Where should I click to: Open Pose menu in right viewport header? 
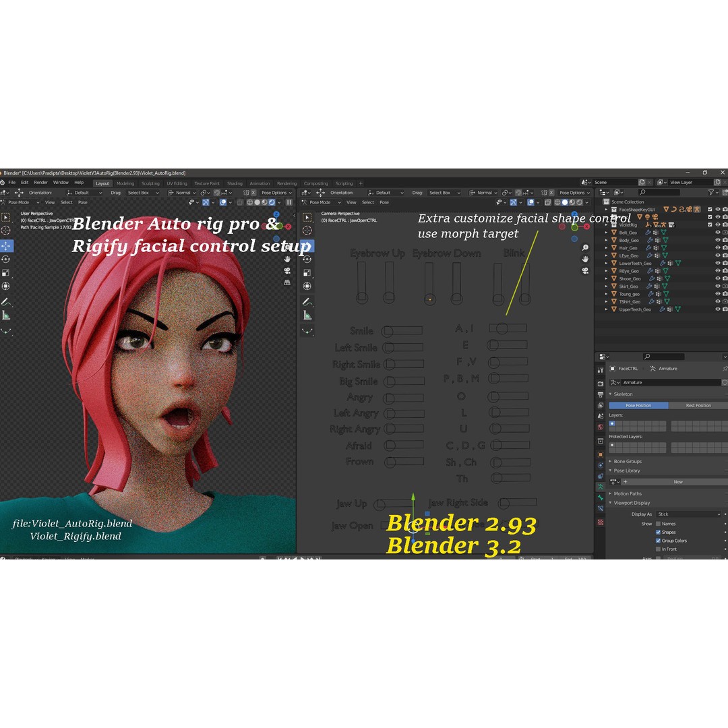pos(384,202)
